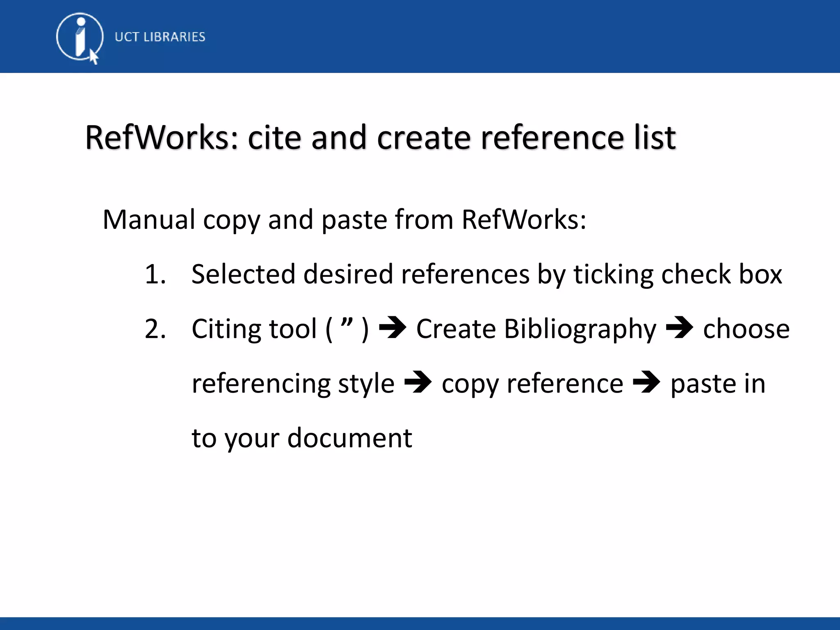Click the UCT Libraries info logo icon

[80, 38]
